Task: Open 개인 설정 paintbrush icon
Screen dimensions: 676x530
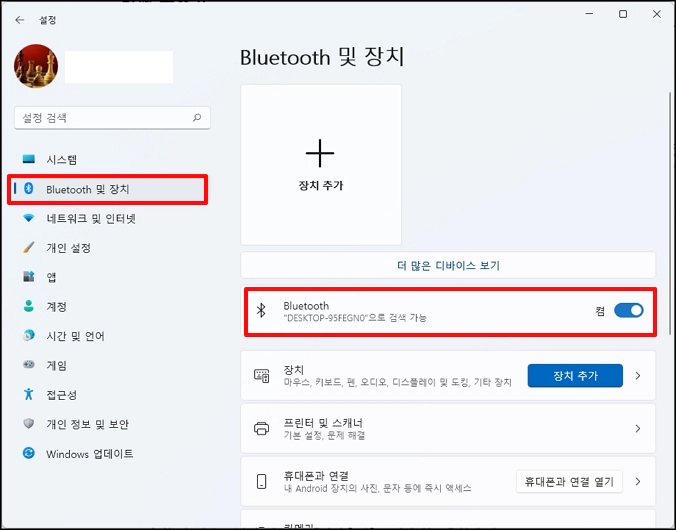Action: click(29, 247)
